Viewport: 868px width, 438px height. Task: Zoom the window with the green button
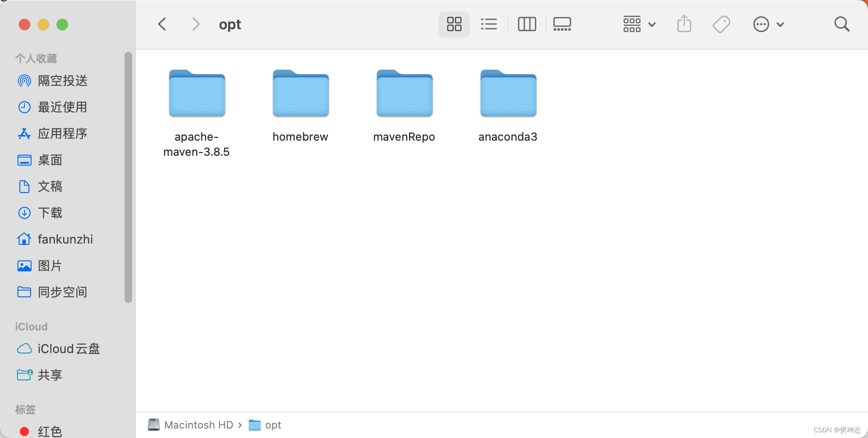tap(62, 25)
